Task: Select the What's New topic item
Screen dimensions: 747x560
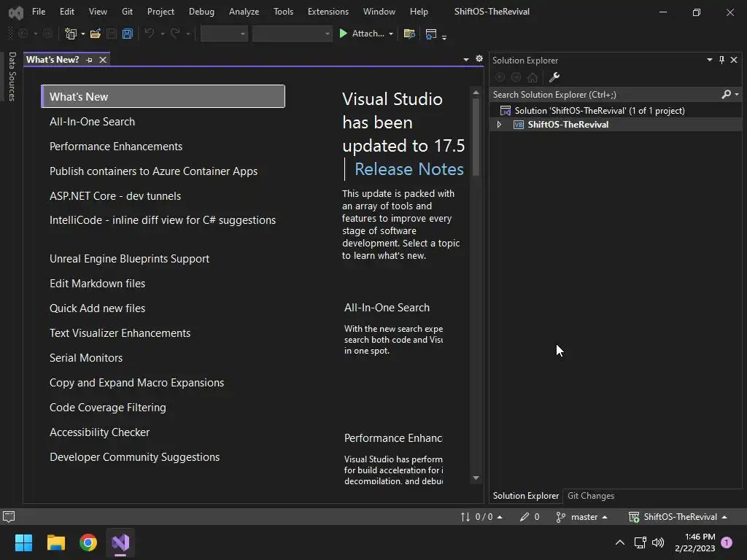Action: [163, 96]
